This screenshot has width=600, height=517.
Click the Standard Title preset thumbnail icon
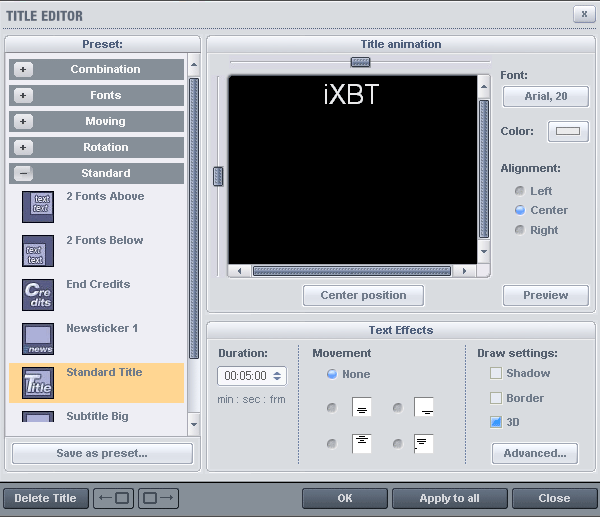[x=38, y=383]
